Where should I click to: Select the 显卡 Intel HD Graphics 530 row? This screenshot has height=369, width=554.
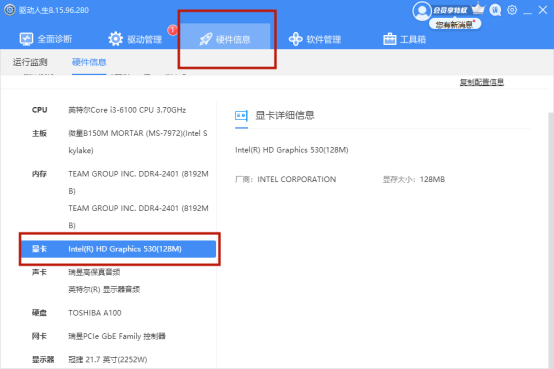click(118, 249)
